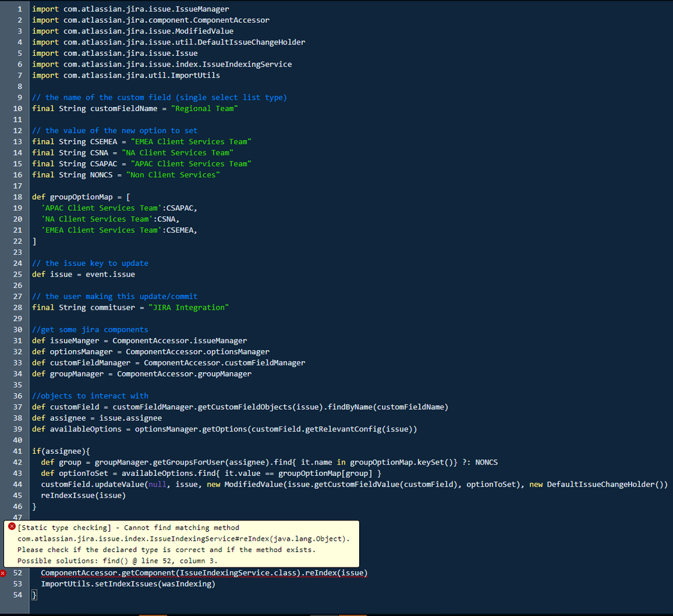Click "Possible solutions: find()" text in tooltip
This screenshot has height=616, width=673.
pyautogui.click(x=73, y=561)
